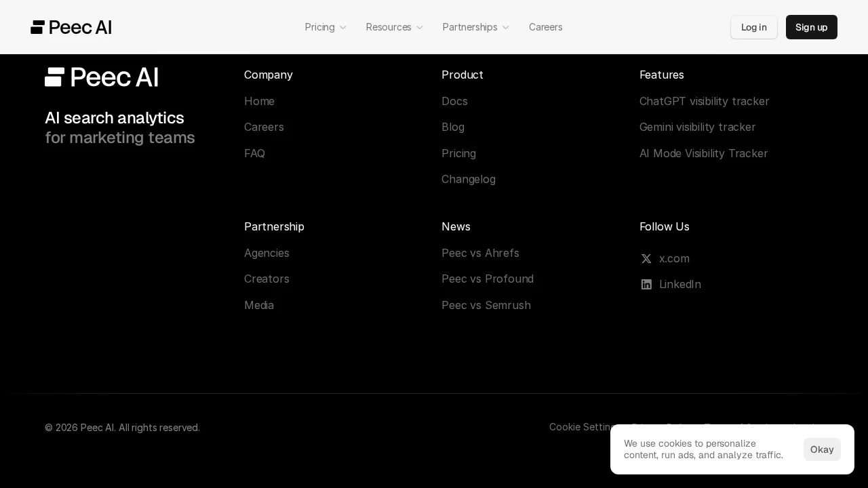868x488 pixels.
Task: Click the Peec AI logo in the header
Action: tap(71, 27)
